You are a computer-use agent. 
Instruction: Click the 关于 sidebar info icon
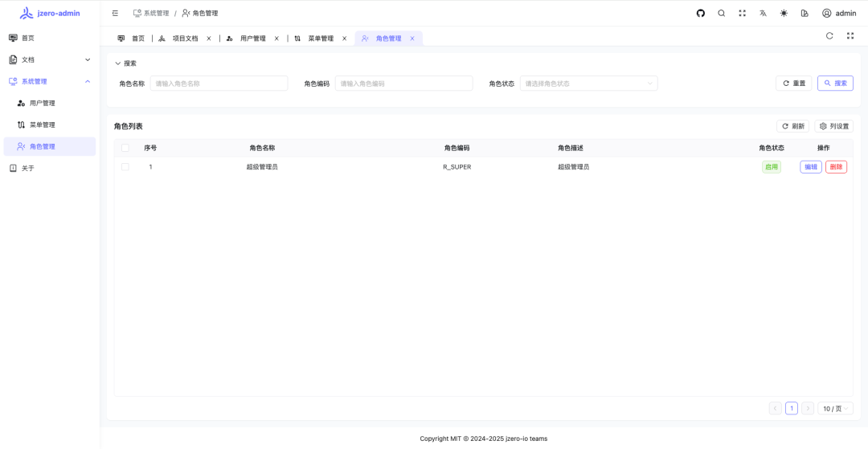14,169
